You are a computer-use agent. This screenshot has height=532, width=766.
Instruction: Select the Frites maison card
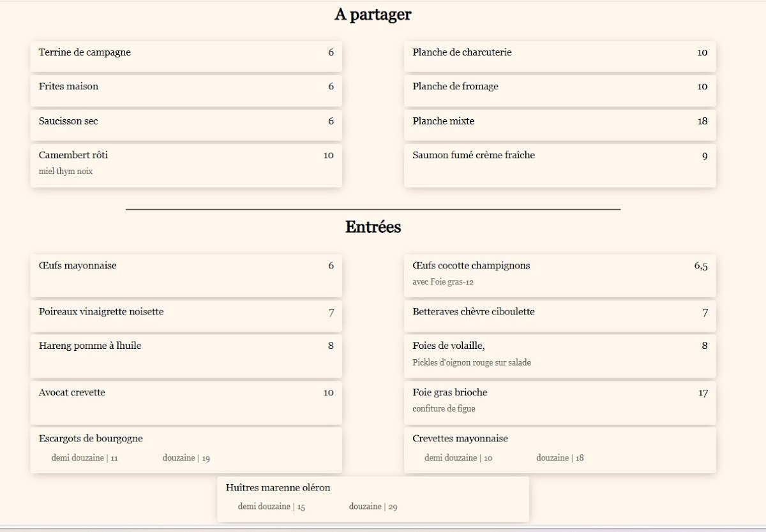click(x=185, y=90)
